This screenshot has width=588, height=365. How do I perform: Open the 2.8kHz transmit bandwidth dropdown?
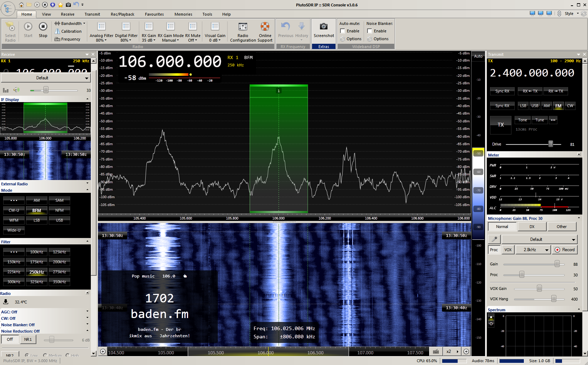[532, 250]
